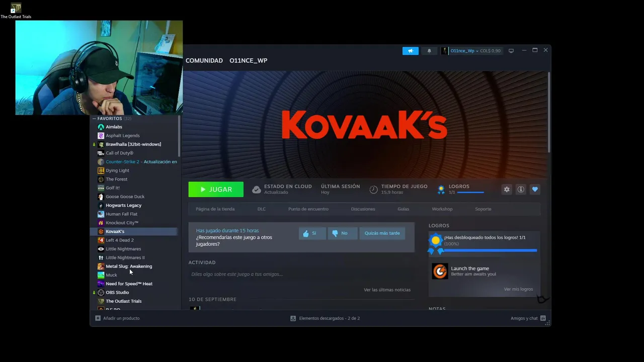Open Discusiones tab
Image resolution: width=644 pixels, height=362 pixels.
coord(363,209)
